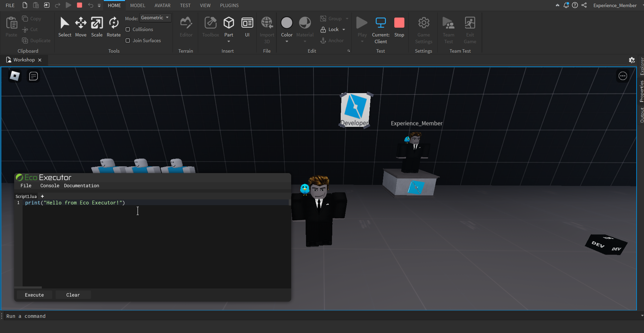Switch to the TEST ribbon tab
Viewport: 644px width, 333px height.
[x=185, y=5]
